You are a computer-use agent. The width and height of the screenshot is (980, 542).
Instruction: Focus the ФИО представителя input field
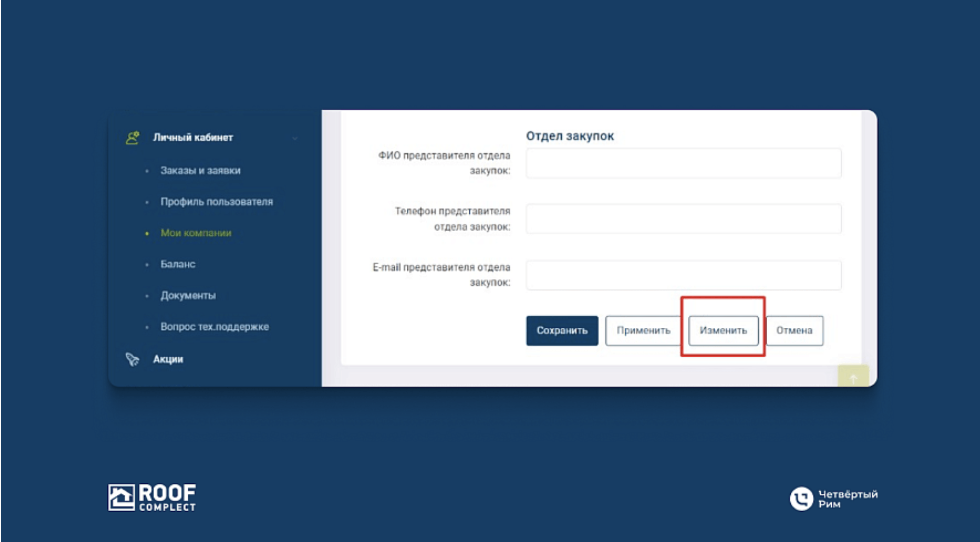(x=683, y=163)
